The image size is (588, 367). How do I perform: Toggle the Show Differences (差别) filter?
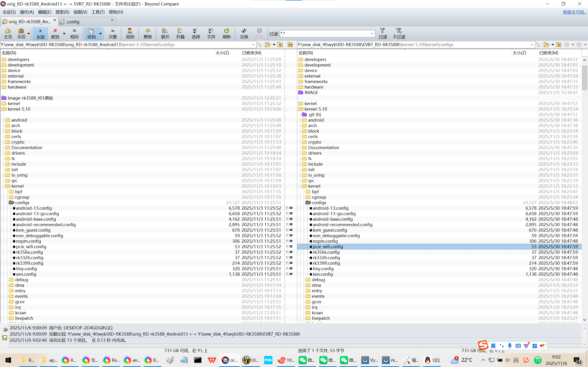point(55,33)
